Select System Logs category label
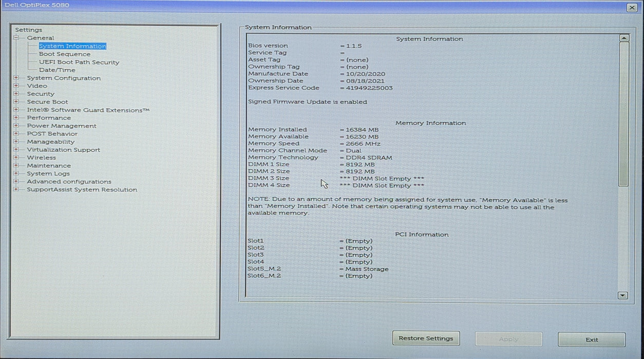The width and height of the screenshot is (644, 359). click(48, 173)
